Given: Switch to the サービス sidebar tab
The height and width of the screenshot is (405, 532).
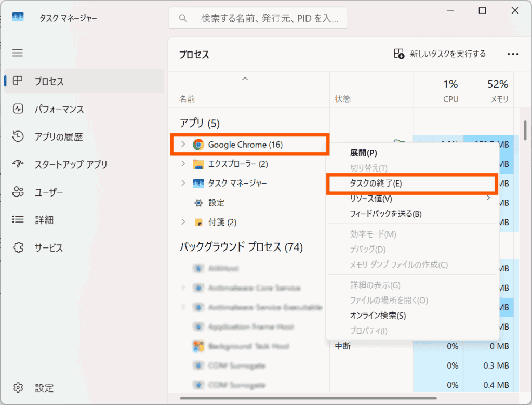Looking at the screenshot, I should (x=84, y=247).
